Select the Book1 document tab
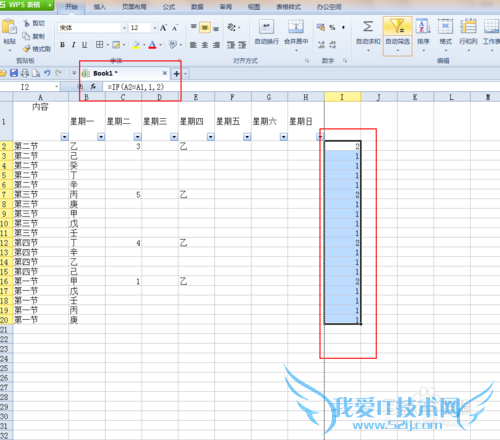Viewport: 500px width, 440px height. [x=125, y=73]
